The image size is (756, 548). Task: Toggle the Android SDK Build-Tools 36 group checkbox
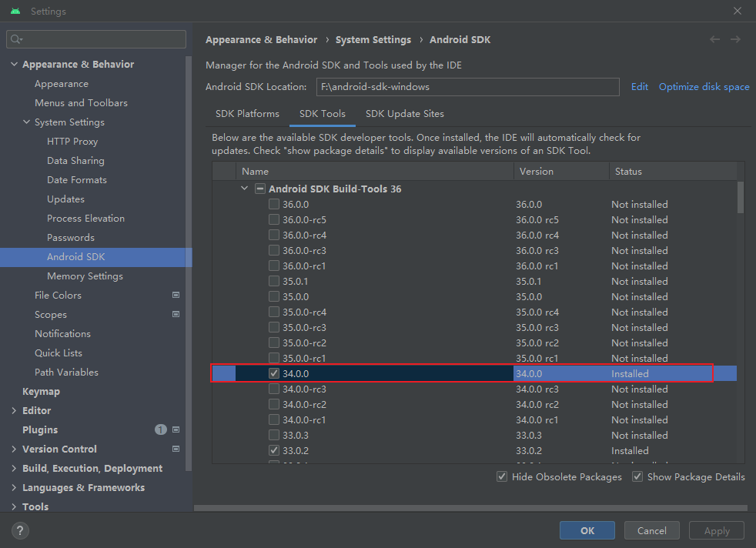click(x=260, y=189)
